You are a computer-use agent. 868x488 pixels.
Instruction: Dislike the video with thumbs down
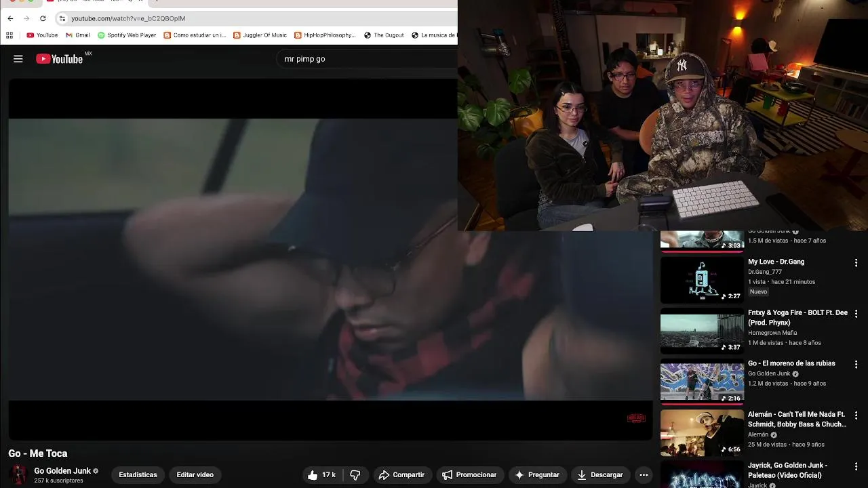355,474
